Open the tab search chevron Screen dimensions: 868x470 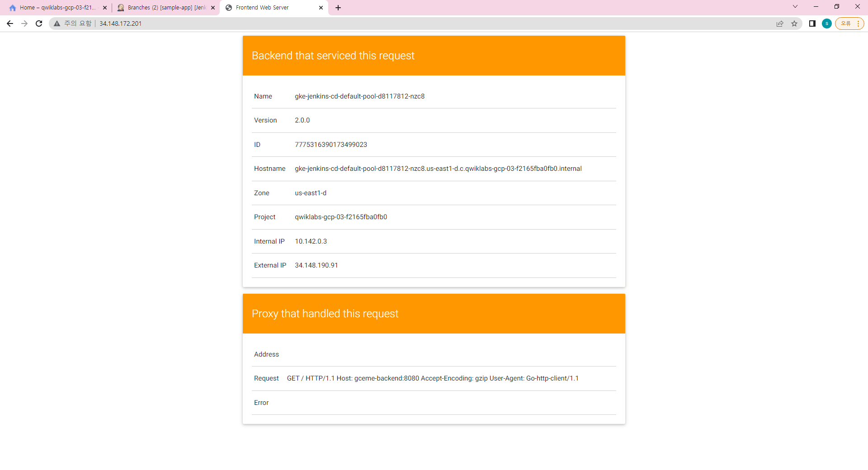point(795,6)
